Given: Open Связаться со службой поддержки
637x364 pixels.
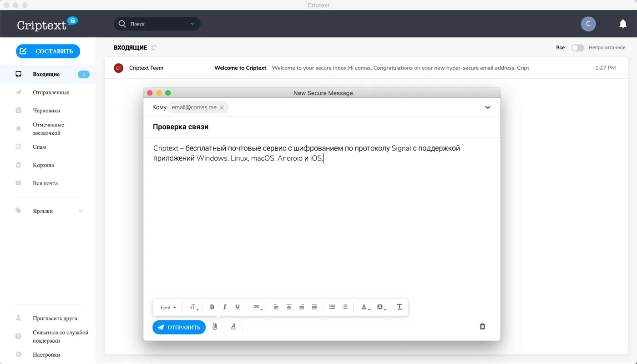Looking at the screenshot, I should click(x=61, y=337).
